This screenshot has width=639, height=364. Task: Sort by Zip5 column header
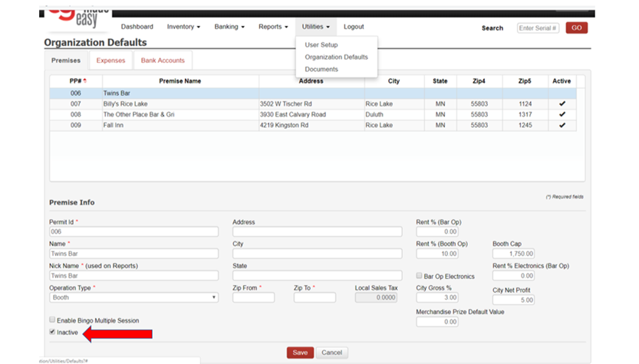525,81
